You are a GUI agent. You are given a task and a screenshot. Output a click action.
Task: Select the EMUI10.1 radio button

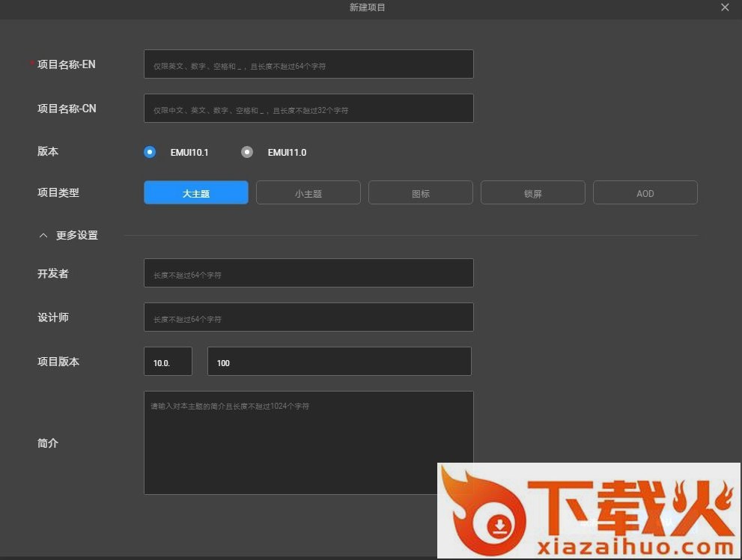tap(150, 152)
